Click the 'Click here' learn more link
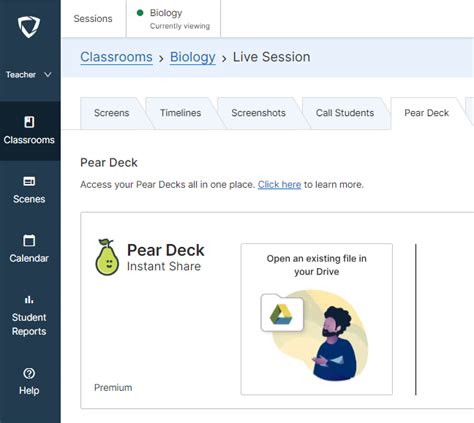This screenshot has width=474, height=423. (279, 185)
